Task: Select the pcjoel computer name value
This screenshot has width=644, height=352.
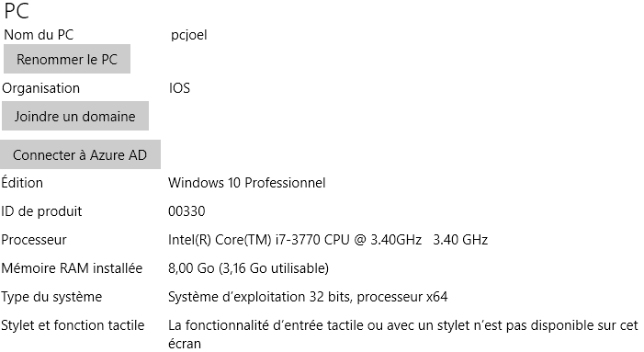Action: coord(189,35)
